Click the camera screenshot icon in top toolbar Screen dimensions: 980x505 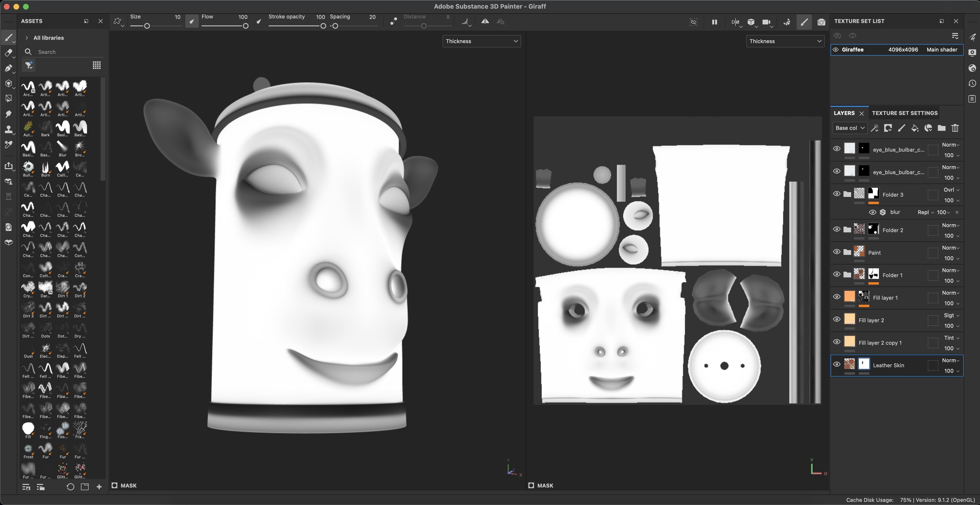click(821, 22)
